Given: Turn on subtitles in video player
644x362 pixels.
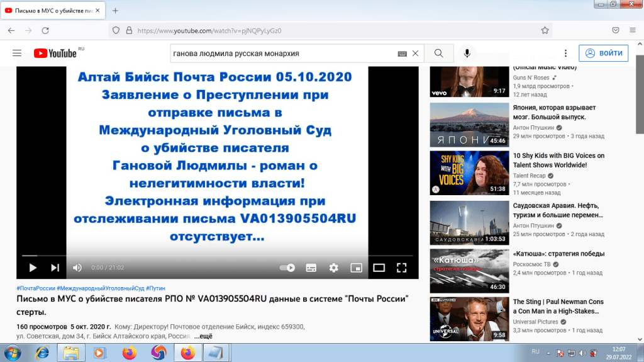Looking at the screenshot, I should [x=311, y=268].
